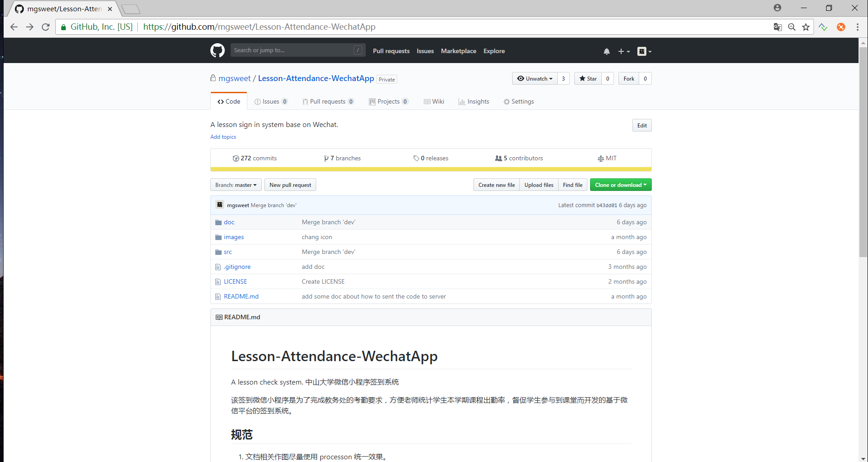Click Add topics link
Screen dimensions: 868x462
(x=223, y=137)
